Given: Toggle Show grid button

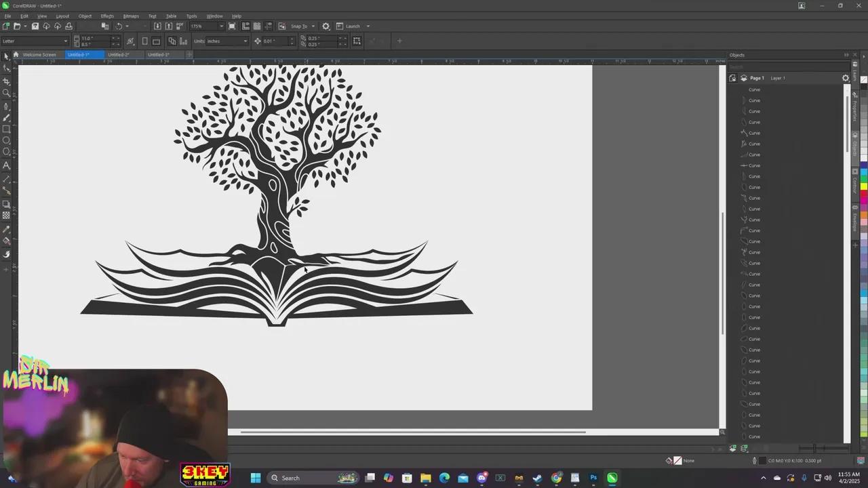Looking at the screenshot, I should 257,26.
